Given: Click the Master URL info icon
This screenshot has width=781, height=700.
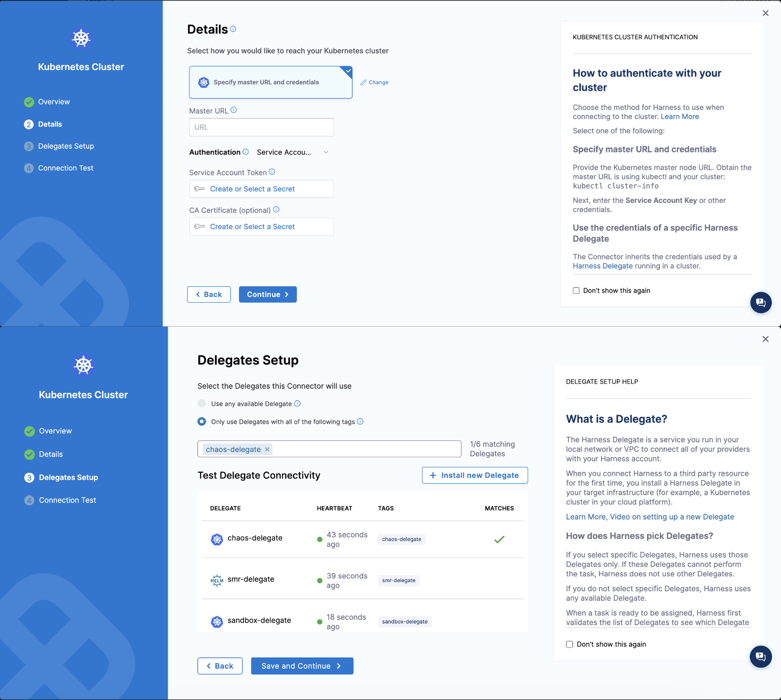Looking at the screenshot, I should point(234,110).
